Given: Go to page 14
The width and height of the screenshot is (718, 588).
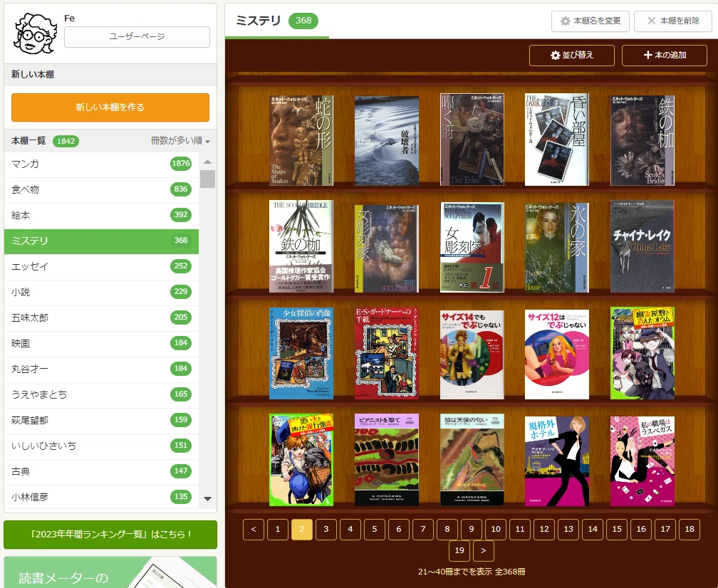Looking at the screenshot, I should tap(593, 530).
